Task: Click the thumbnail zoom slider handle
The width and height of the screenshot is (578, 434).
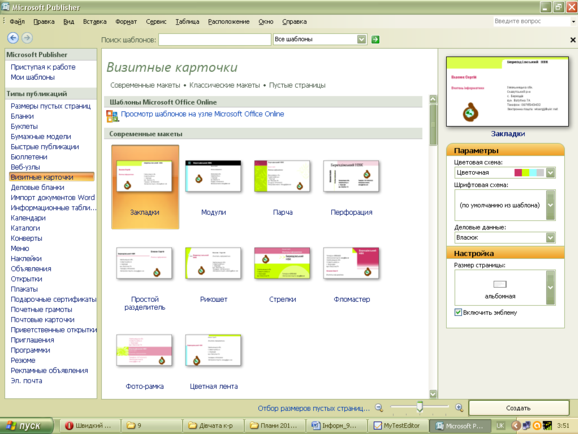Action: click(419, 407)
